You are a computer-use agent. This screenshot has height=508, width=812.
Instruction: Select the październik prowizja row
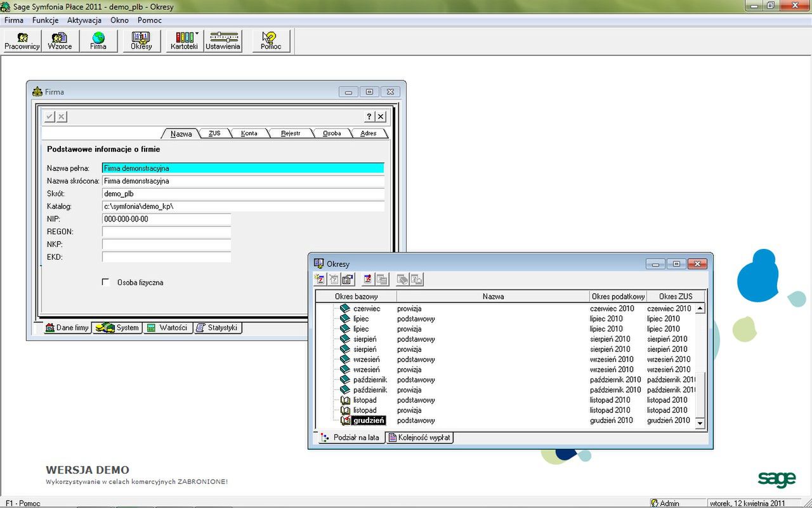pos(506,390)
